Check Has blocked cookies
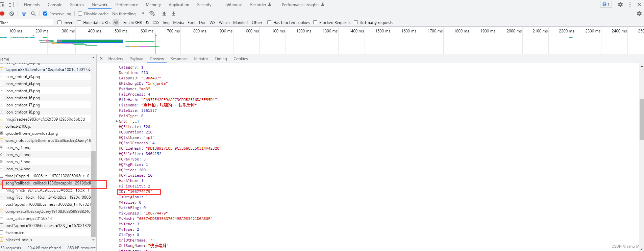Screen dimensions: 644x251 [x=269, y=22]
